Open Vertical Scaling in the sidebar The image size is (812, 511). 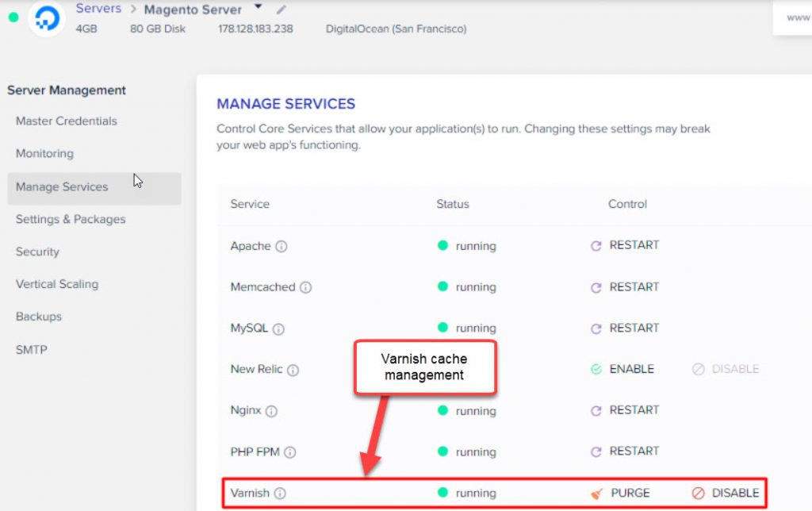point(57,284)
